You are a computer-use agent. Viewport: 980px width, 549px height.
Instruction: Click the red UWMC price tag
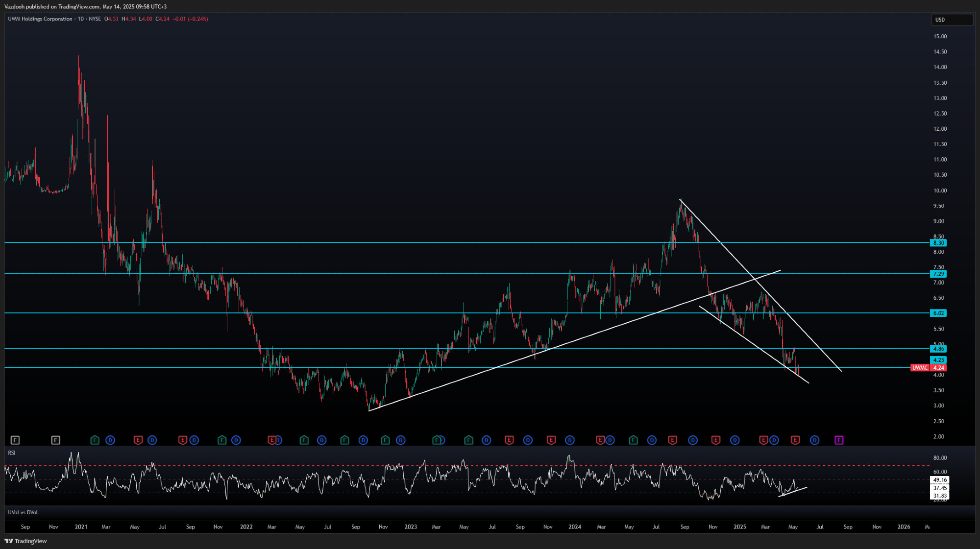click(920, 368)
